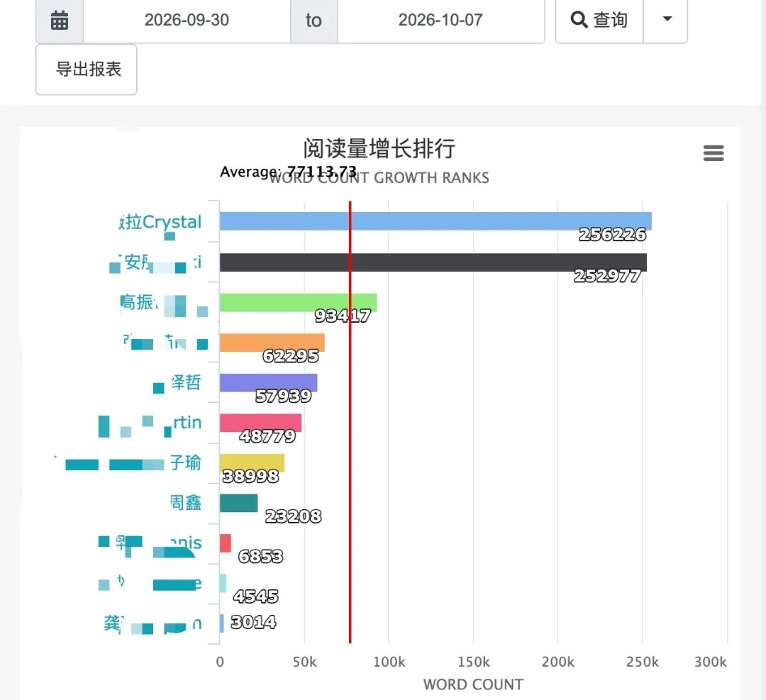
Task: Click the 泽哲 axis label
Action: coord(186,382)
